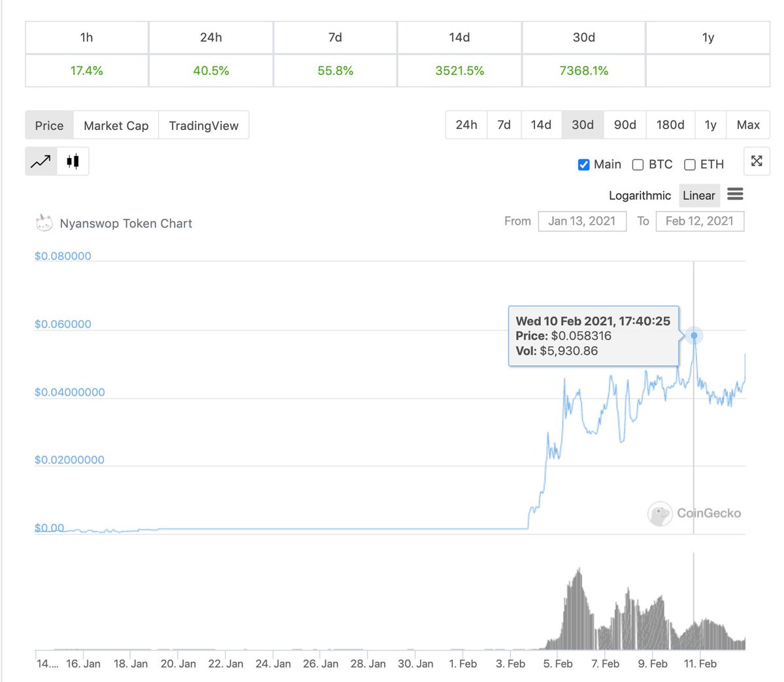Uncheck the Main price series
This screenshot has height=682, width=784.
click(583, 165)
